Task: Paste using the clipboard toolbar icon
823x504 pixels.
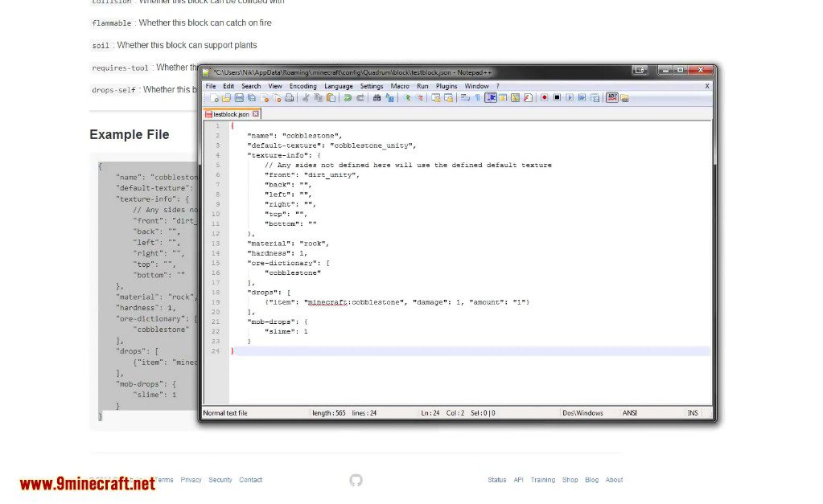Action: 331,98
